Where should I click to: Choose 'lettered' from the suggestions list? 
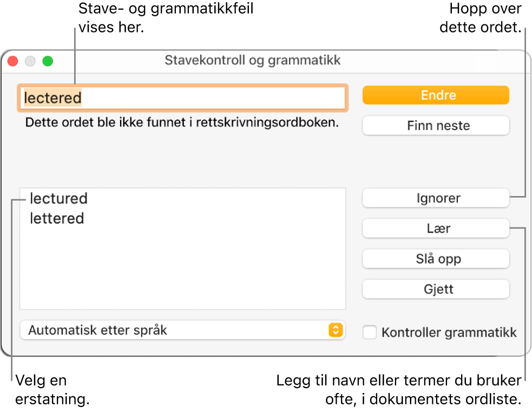tap(57, 218)
